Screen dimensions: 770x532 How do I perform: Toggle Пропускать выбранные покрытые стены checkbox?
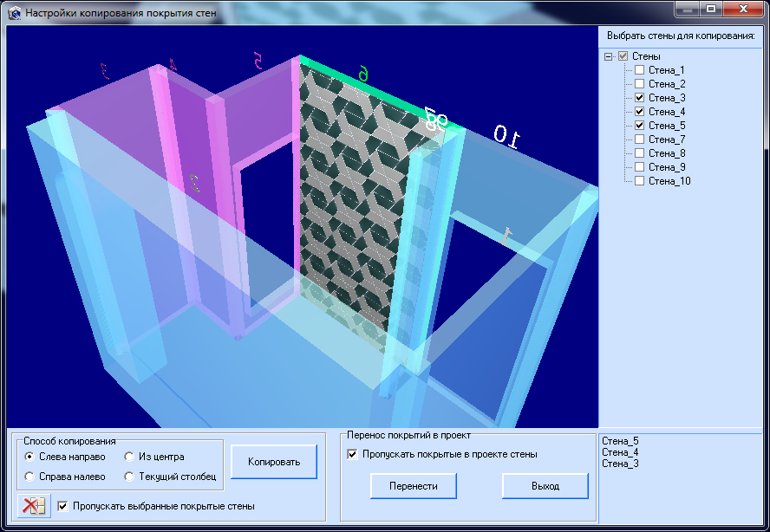pos(62,506)
